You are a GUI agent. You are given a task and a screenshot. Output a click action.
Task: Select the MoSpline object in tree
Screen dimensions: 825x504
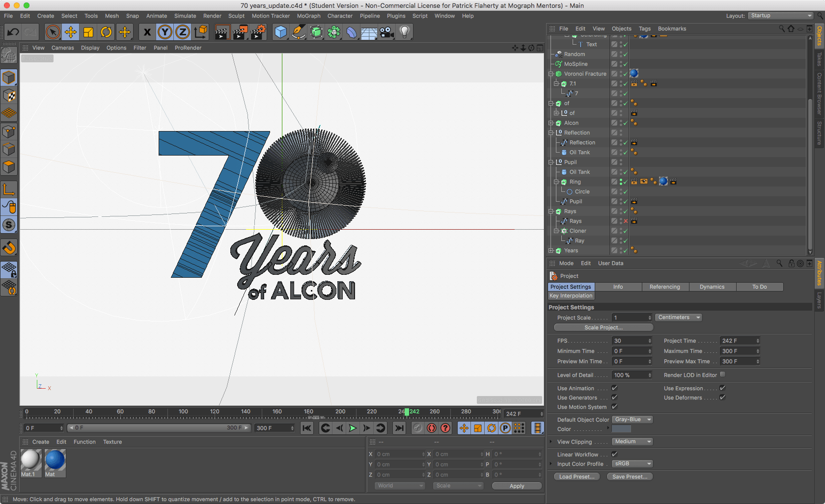click(576, 64)
